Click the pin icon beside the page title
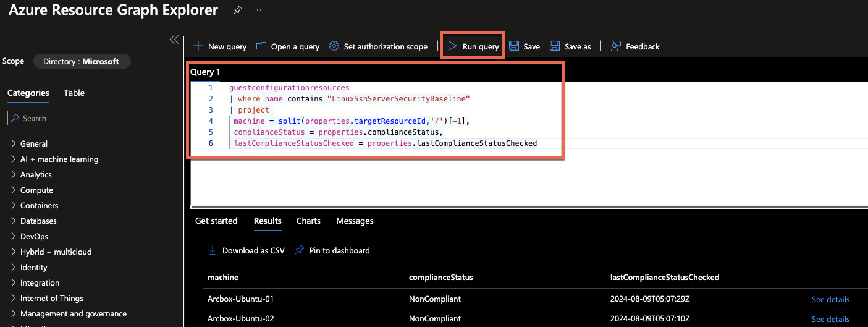Image resolution: width=868 pixels, height=327 pixels. (x=237, y=11)
